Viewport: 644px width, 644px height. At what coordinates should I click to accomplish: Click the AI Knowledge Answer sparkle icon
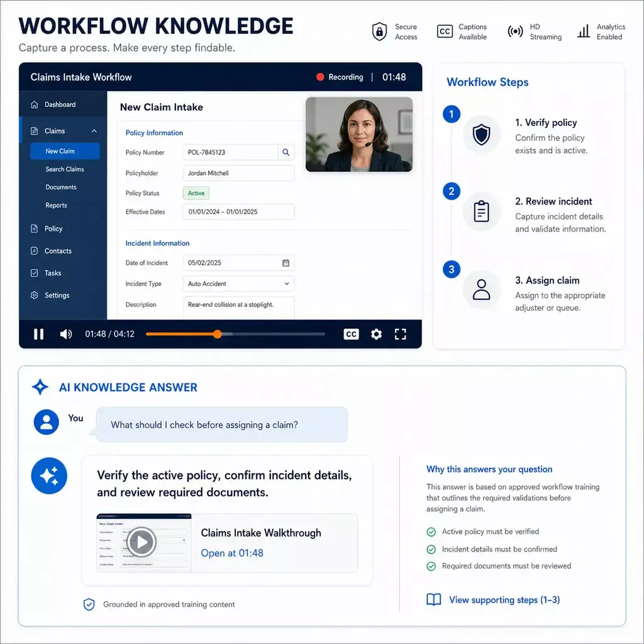(x=40, y=387)
